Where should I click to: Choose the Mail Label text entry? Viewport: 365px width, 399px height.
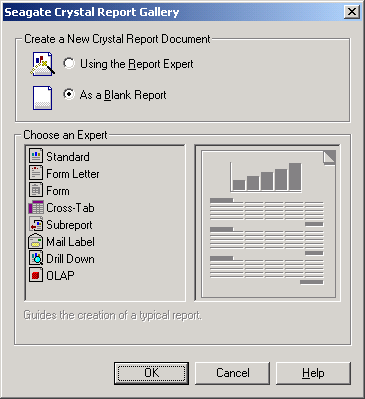tap(70, 242)
